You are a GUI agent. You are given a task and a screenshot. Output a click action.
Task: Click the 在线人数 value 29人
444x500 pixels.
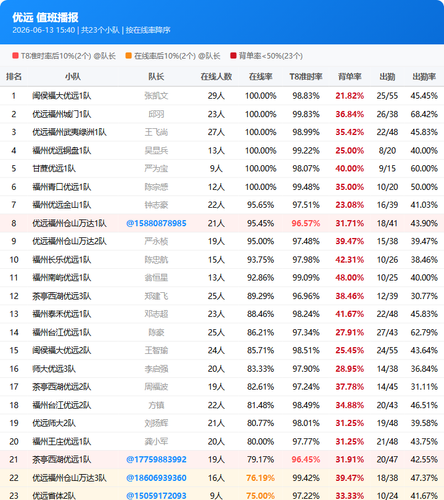click(216, 96)
